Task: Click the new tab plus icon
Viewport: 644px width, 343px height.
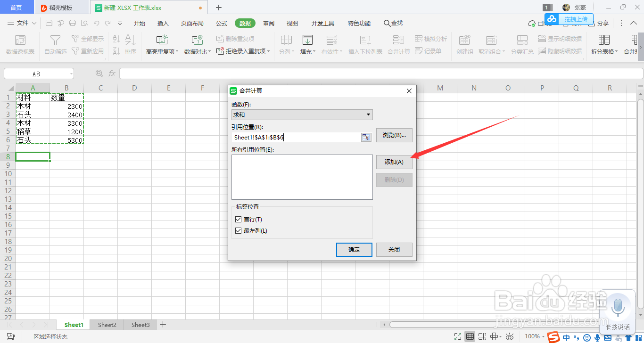Action: pyautogui.click(x=219, y=8)
